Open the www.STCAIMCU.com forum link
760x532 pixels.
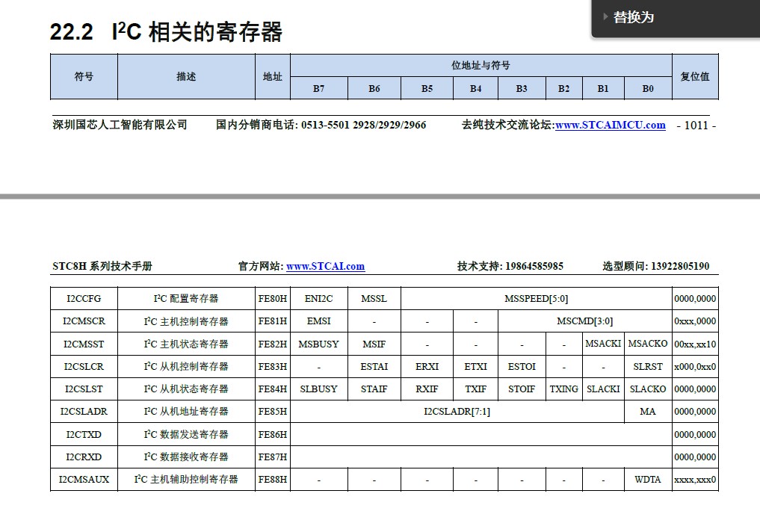[611, 125]
